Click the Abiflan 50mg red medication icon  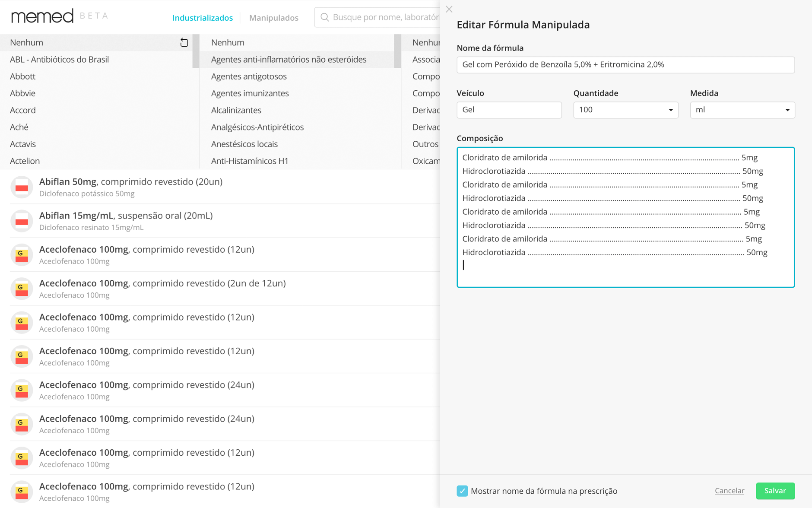(x=22, y=187)
